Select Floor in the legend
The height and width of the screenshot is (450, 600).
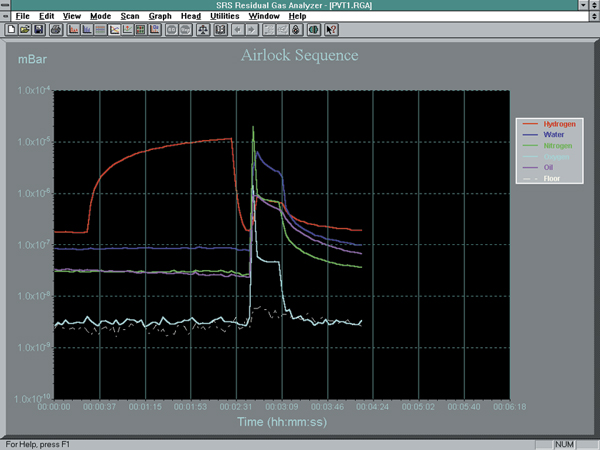pyautogui.click(x=552, y=179)
